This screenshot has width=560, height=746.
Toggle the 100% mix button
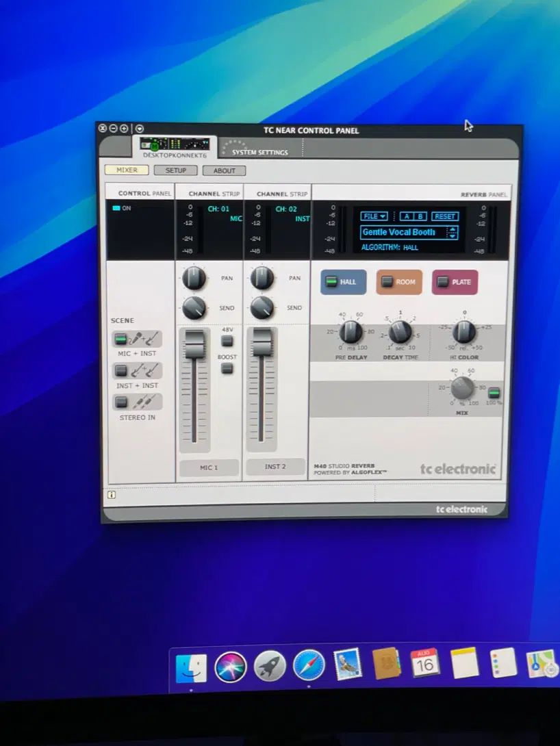click(x=494, y=393)
